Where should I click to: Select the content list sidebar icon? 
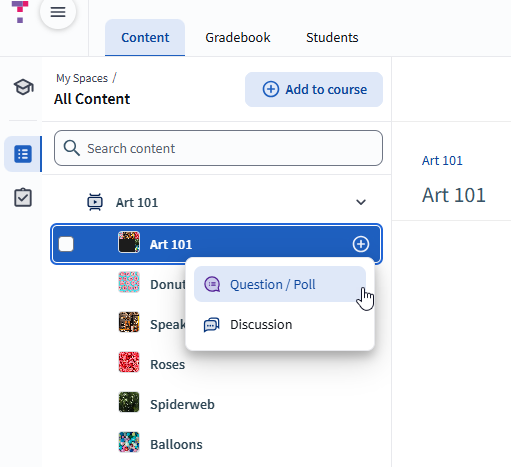tap(23, 154)
